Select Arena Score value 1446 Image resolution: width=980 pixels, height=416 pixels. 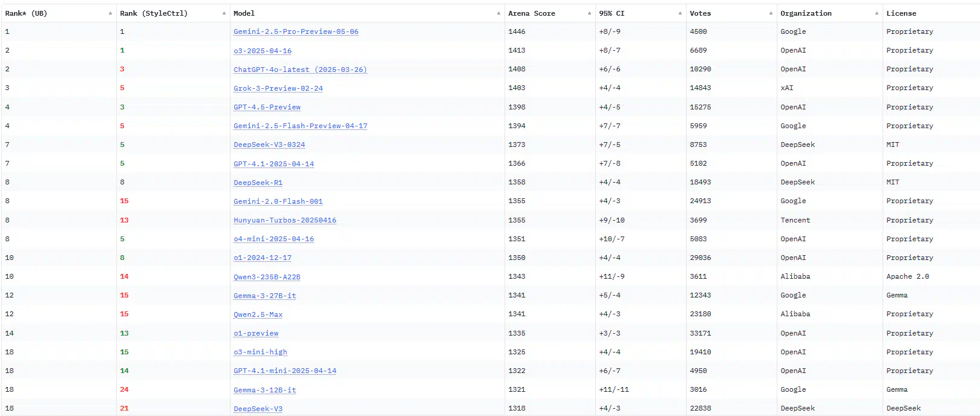tap(517, 31)
